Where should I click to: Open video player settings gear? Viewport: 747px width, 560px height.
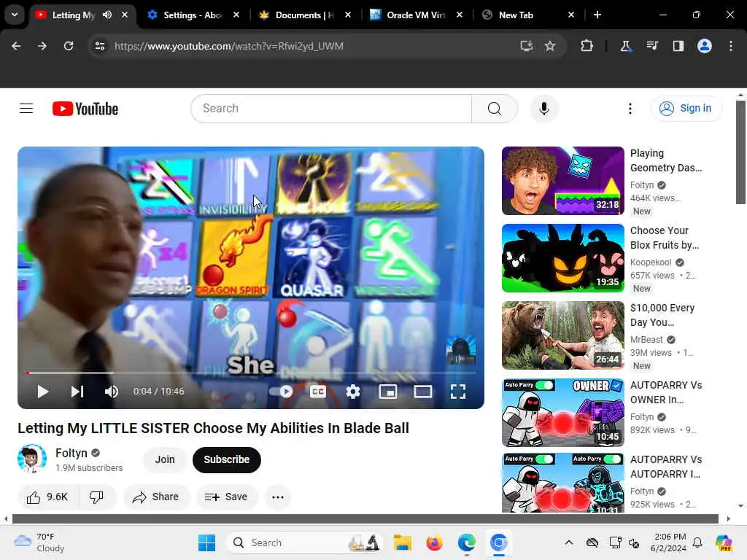pos(353,392)
